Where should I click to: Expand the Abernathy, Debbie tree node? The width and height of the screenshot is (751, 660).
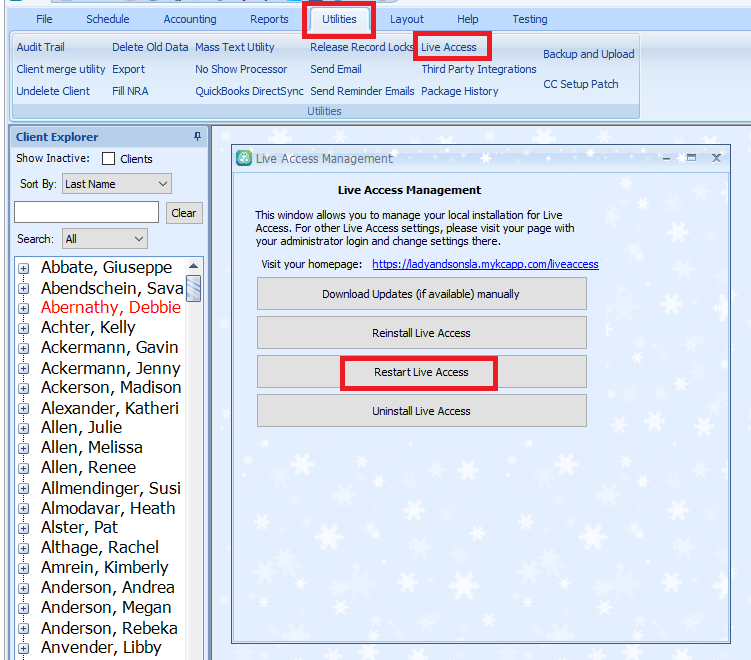coord(24,308)
